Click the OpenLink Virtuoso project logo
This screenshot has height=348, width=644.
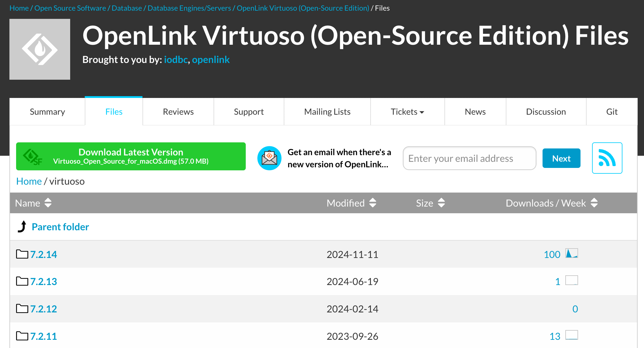[39, 49]
